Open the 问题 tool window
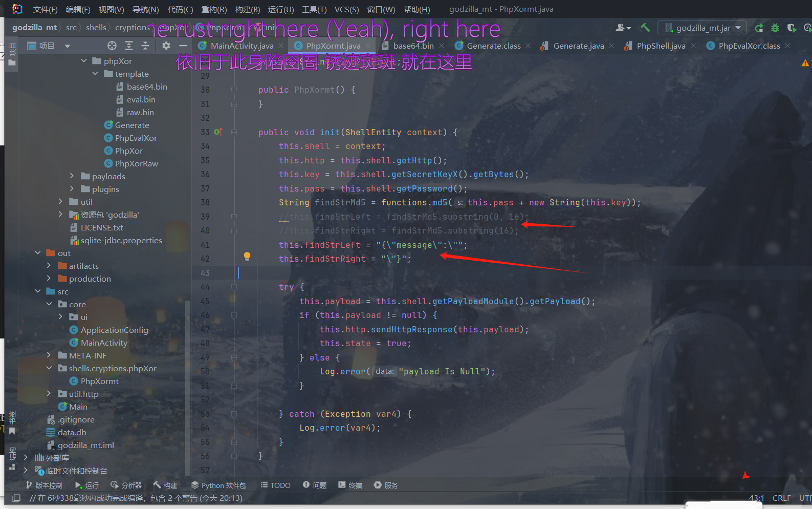 (x=315, y=485)
